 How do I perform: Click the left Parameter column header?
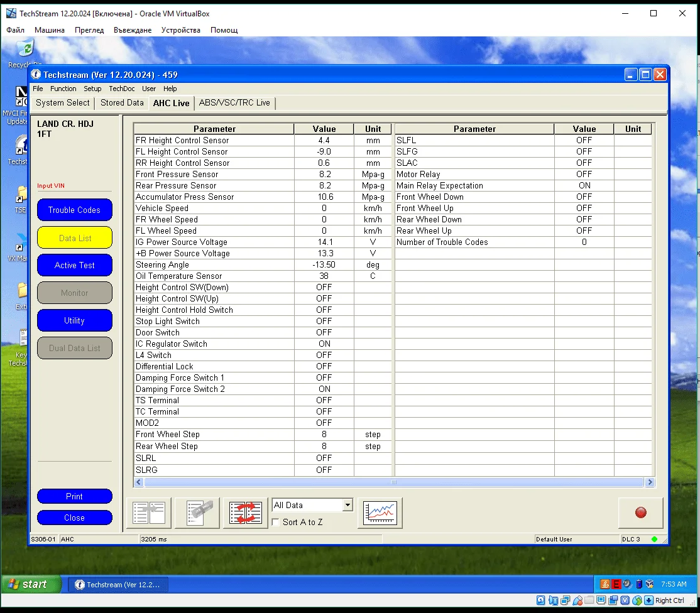click(214, 129)
